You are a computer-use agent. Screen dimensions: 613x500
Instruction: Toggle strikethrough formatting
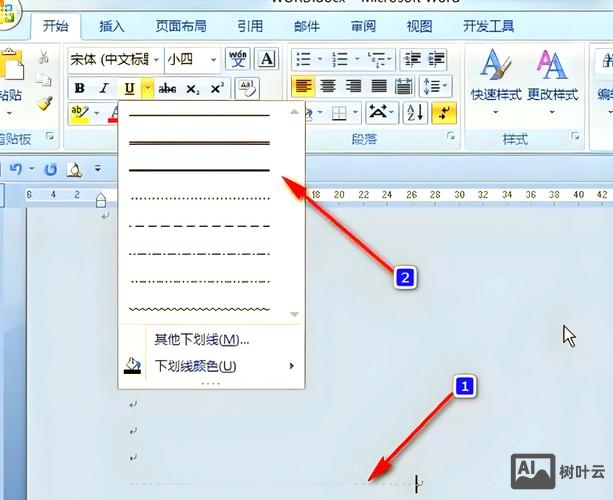point(167,89)
